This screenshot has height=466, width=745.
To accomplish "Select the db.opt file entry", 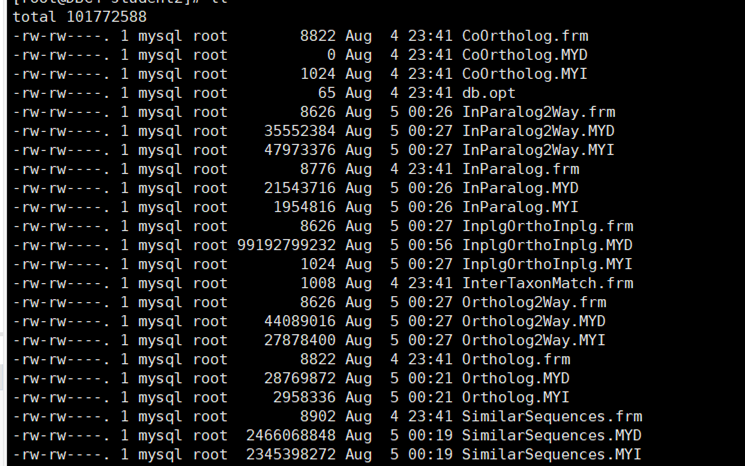I will [488, 93].
